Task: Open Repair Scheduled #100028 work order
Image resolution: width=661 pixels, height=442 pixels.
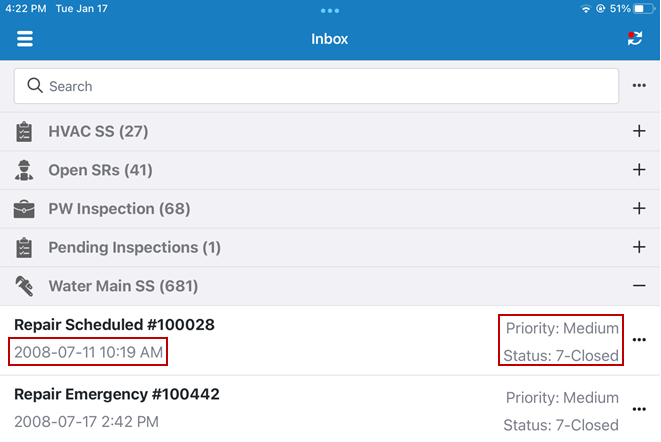Action: click(x=114, y=325)
